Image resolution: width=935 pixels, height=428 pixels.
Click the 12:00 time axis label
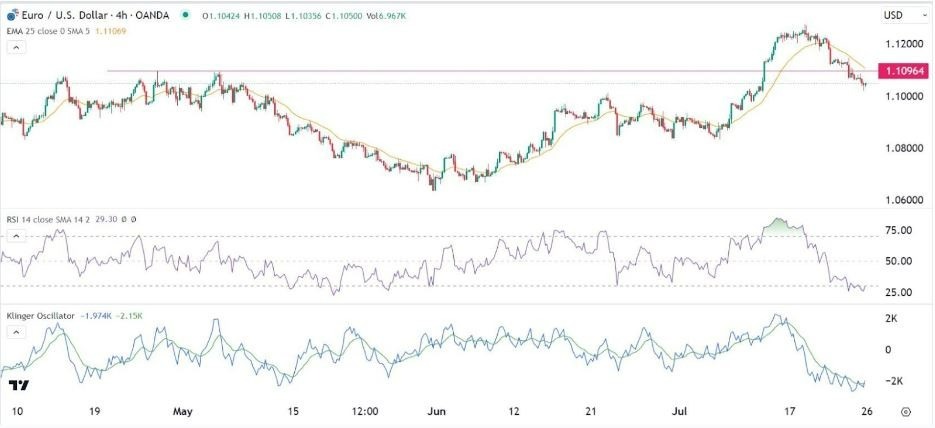click(x=366, y=412)
